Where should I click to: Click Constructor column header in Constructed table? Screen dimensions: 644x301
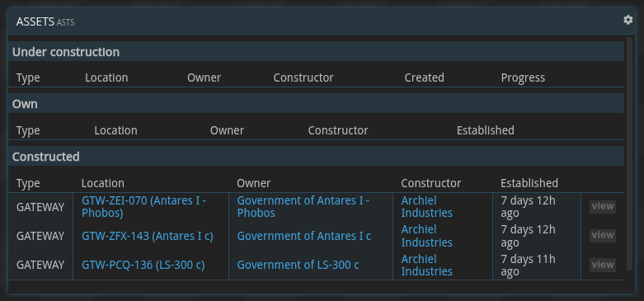click(430, 183)
